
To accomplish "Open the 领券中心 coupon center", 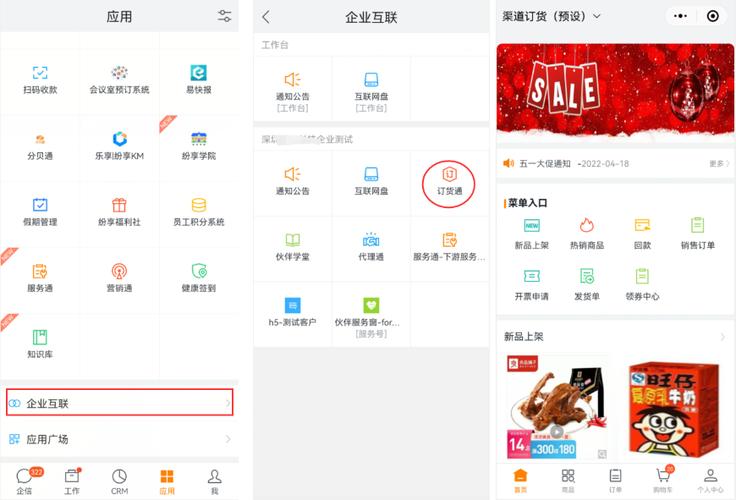I will (640, 283).
